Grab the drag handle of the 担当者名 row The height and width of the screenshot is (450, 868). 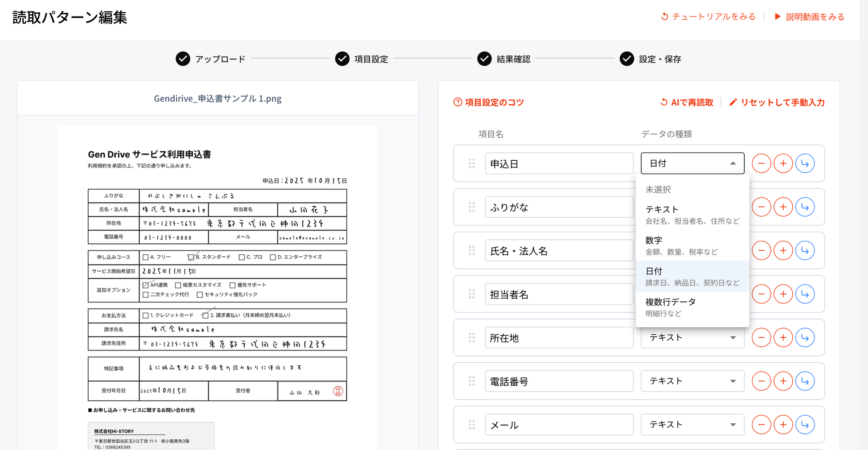coord(471,294)
